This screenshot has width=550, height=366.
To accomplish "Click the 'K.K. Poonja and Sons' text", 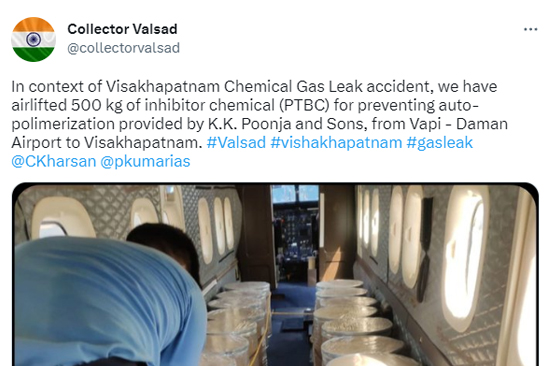I will tap(288, 124).
